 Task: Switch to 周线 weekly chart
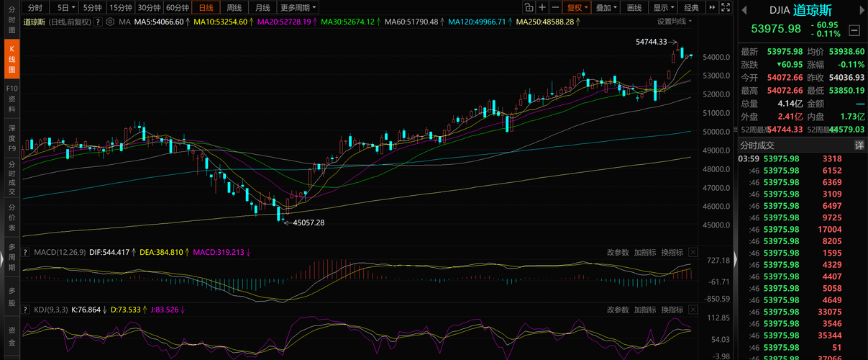coord(234,7)
